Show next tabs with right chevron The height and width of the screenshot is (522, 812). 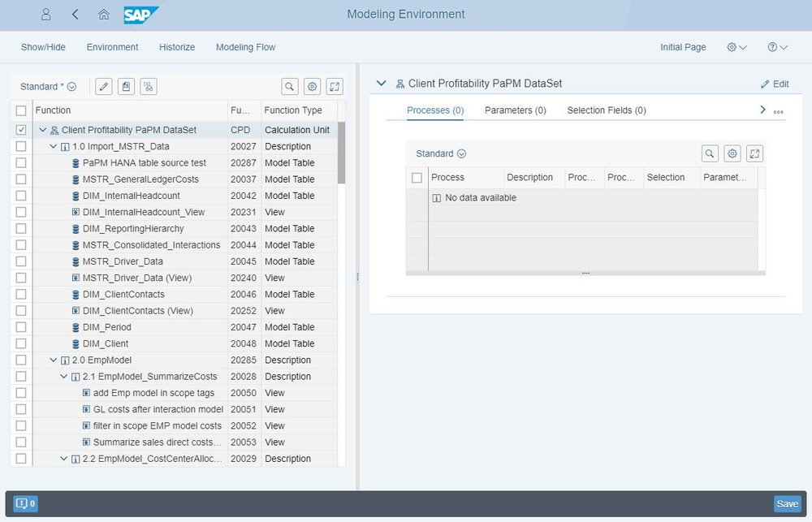tap(762, 110)
